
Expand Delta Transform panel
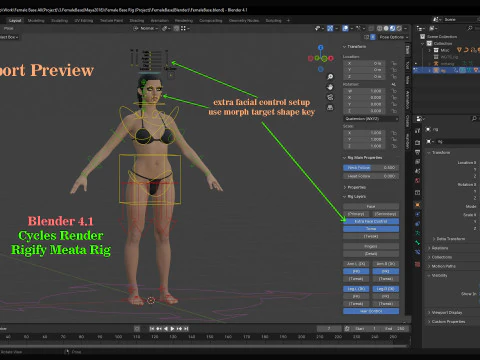coord(449,239)
